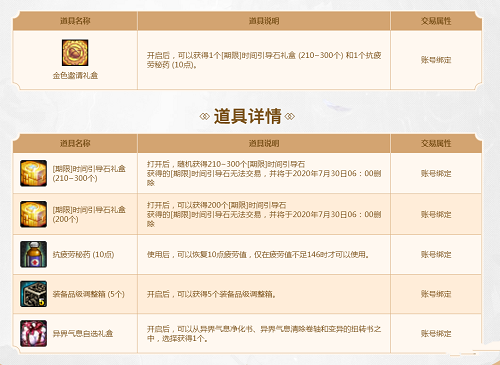This screenshot has width=500, height=365.
Task: Click 道具说明 header in the top table
Action: tap(264, 21)
